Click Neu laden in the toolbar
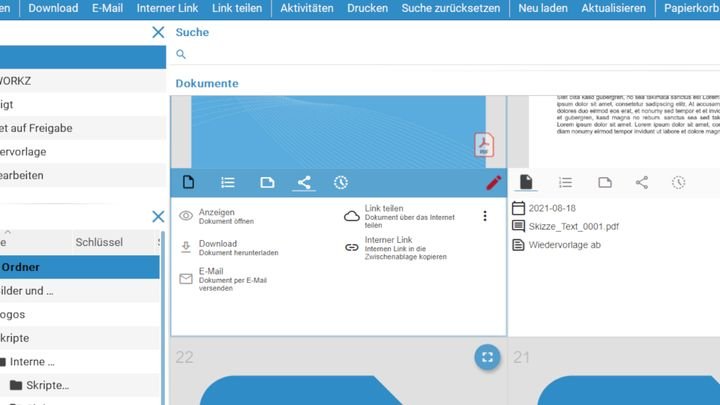 pyautogui.click(x=543, y=8)
